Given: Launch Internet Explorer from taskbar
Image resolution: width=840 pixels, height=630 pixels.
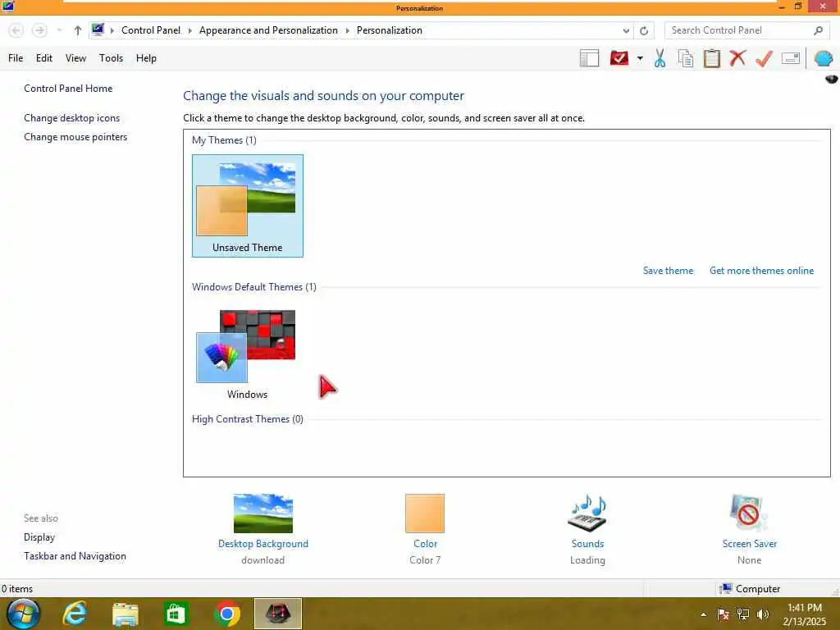Looking at the screenshot, I should click(75, 614).
